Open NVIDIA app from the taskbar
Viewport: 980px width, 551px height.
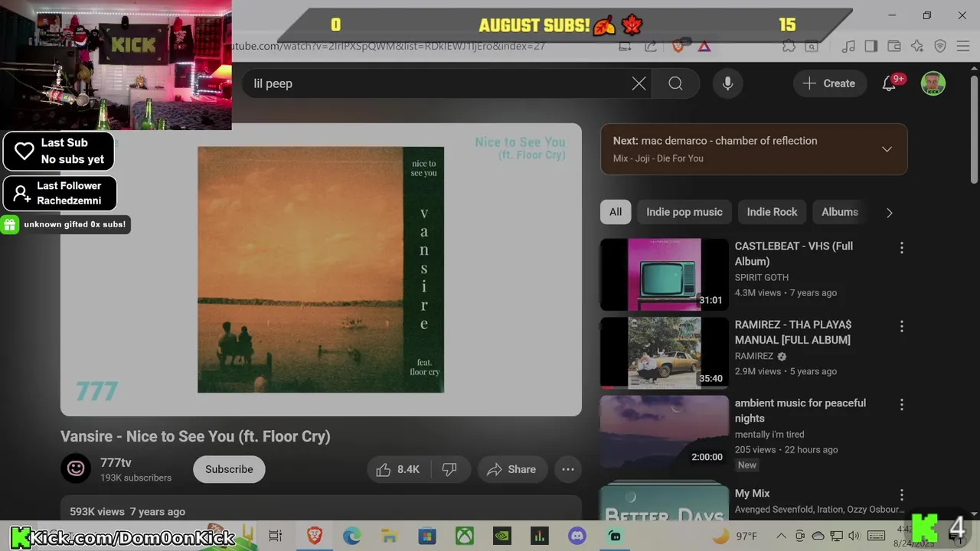pyautogui.click(x=502, y=536)
